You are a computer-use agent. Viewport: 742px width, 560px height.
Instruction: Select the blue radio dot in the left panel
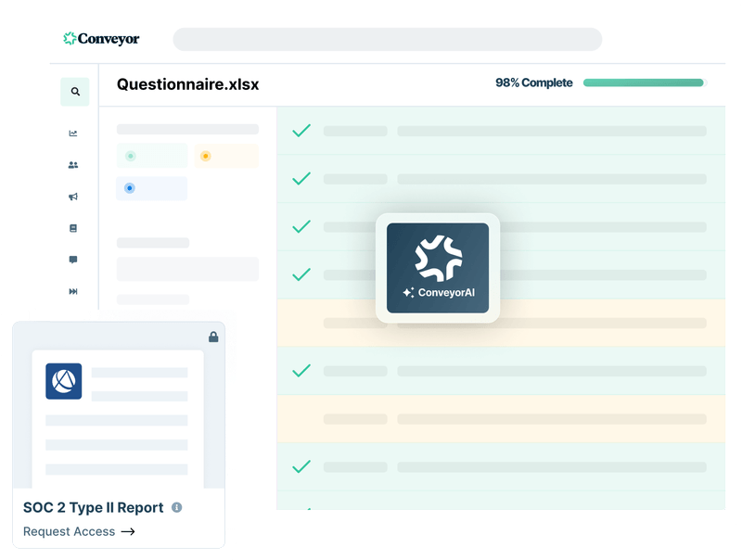pyautogui.click(x=128, y=188)
